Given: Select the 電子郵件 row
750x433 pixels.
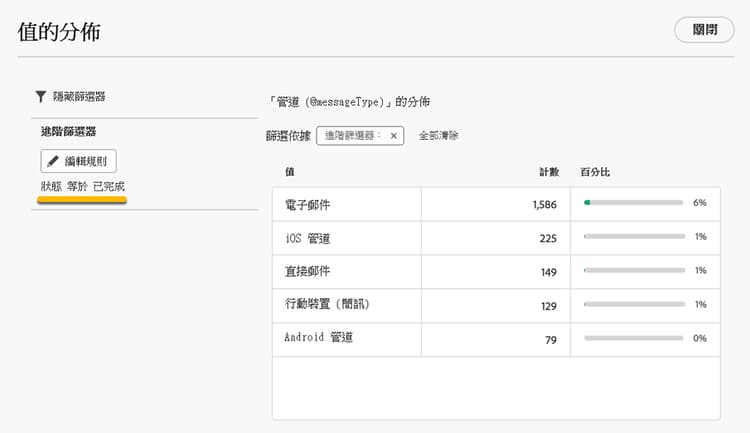Looking at the screenshot, I should click(496, 204).
